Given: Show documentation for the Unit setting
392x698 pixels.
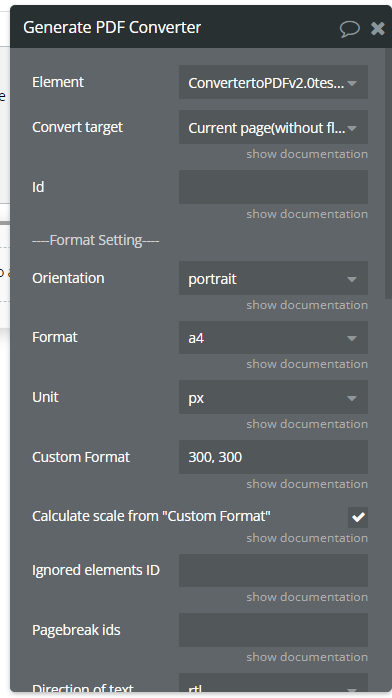Looking at the screenshot, I should tap(307, 424).
